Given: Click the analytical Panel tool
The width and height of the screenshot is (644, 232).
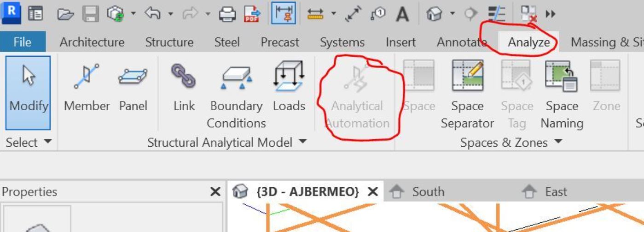Looking at the screenshot, I should [x=133, y=88].
